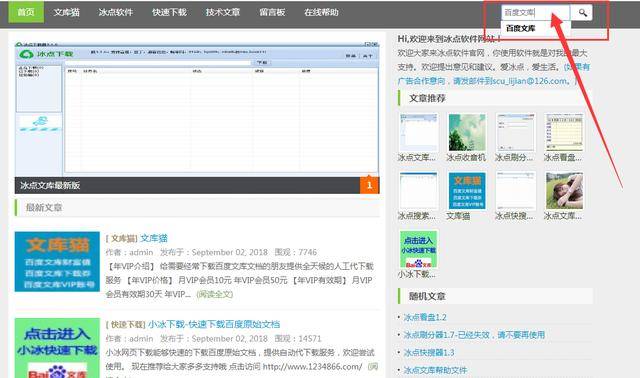Click the 围观：7746 view count text
The image size is (640, 378).
coord(296,252)
